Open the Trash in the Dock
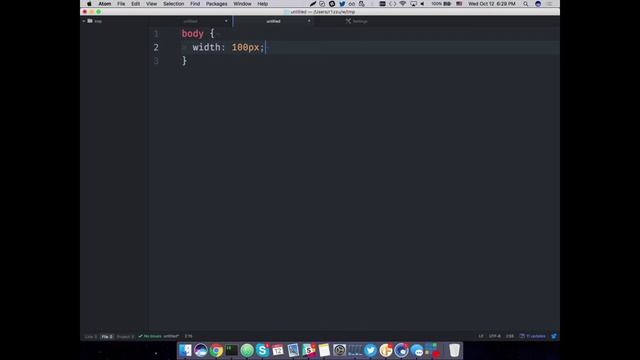 click(x=454, y=350)
